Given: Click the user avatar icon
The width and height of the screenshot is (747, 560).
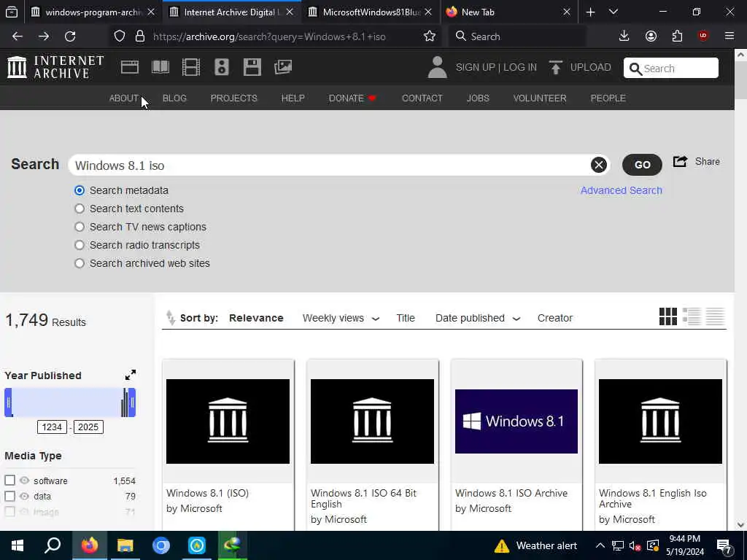Looking at the screenshot, I should point(438,67).
